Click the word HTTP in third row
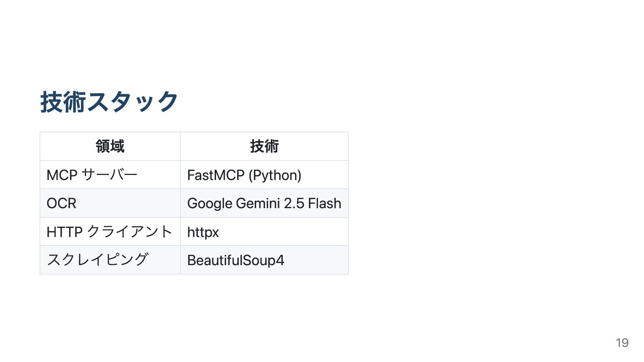644x362 pixels. [64, 232]
